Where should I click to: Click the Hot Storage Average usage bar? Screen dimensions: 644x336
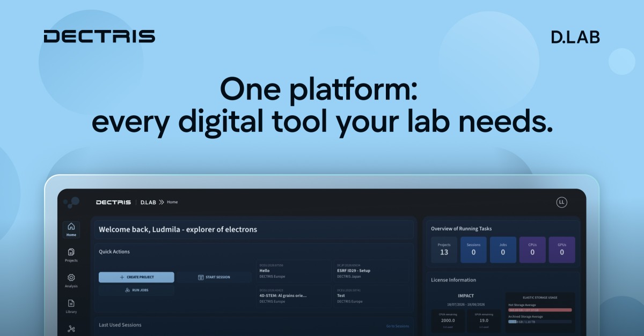540,310
